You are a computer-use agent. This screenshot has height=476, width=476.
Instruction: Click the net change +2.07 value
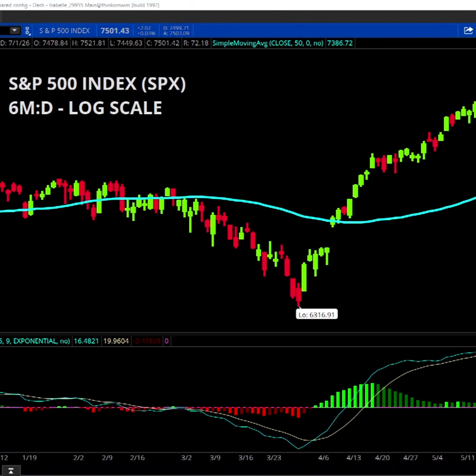tap(144, 28)
